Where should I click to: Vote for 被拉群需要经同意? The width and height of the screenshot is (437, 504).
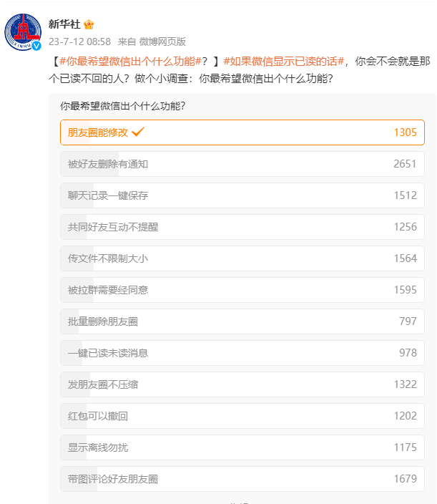(x=242, y=290)
